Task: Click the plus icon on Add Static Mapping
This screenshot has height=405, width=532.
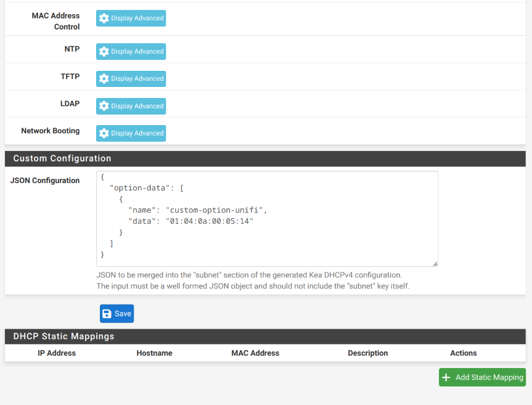Action: [446, 377]
